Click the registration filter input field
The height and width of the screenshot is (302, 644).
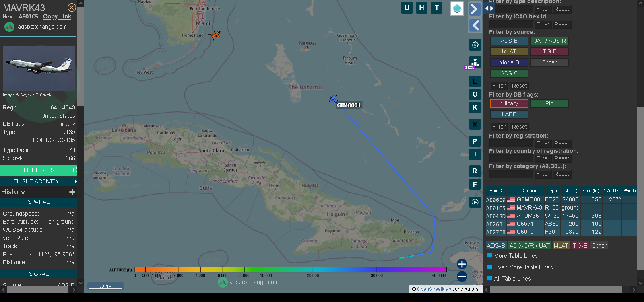(511, 143)
